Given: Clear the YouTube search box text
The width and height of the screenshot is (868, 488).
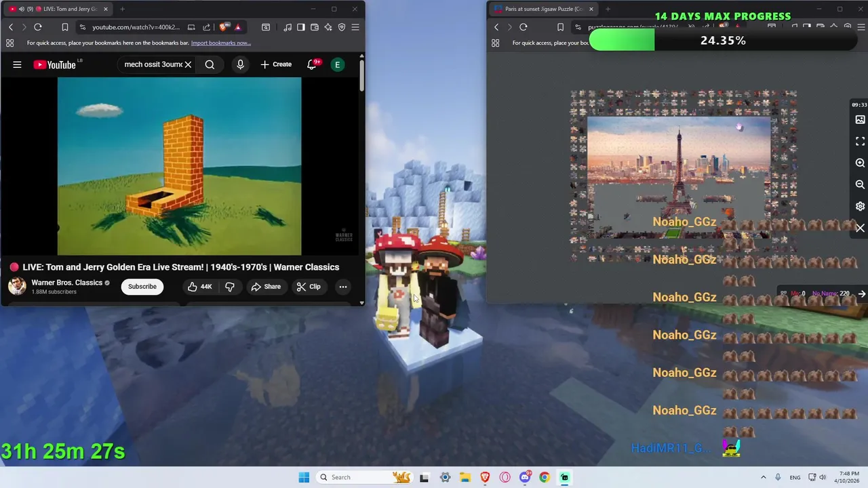Looking at the screenshot, I should [x=188, y=64].
